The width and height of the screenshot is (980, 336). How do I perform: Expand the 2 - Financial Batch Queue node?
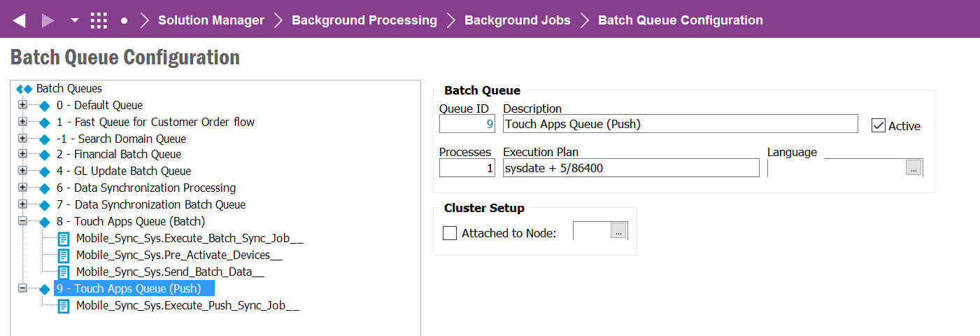pyautogui.click(x=23, y=154)
